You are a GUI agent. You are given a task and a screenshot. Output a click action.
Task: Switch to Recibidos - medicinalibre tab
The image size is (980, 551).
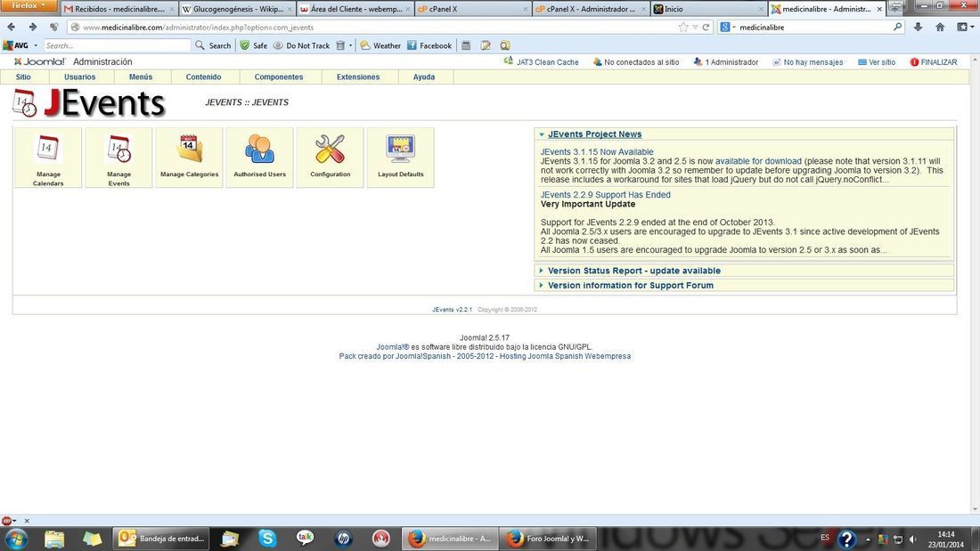click(118, 9)
